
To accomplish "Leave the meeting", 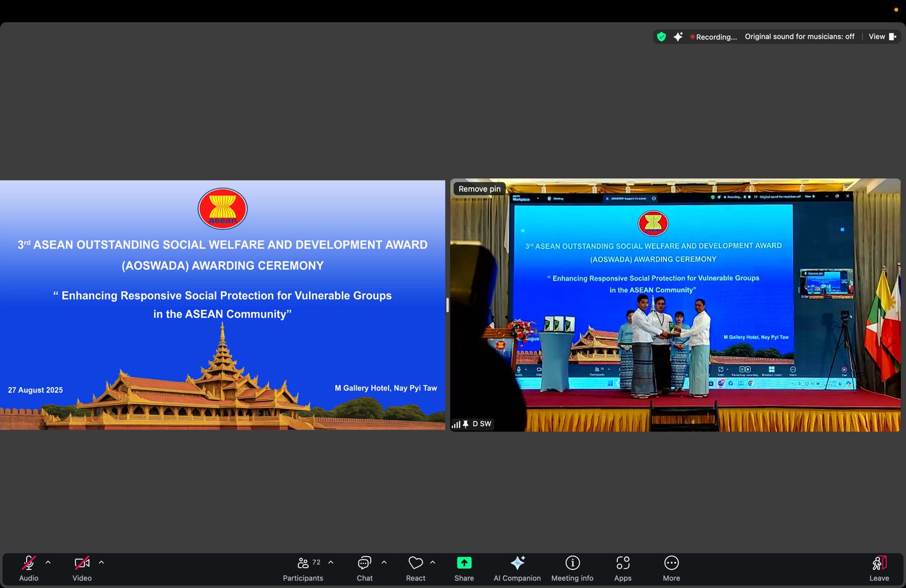I will click(879, 569).
